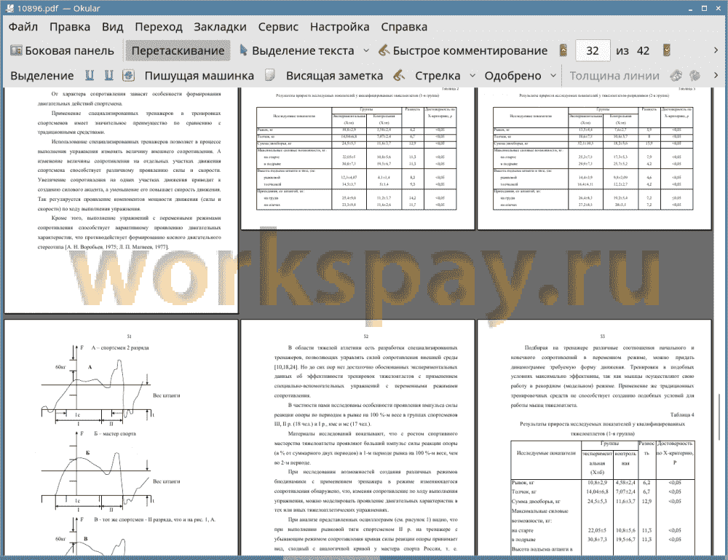Click the 'Таблица 4' caption text
This screenshot has width=728, height=560.
682,414
